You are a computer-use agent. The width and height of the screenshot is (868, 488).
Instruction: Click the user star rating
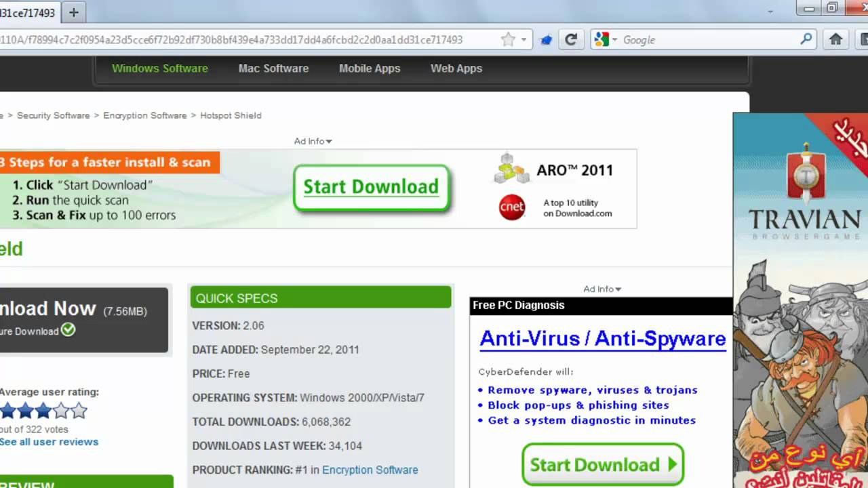tap(43, 410)
